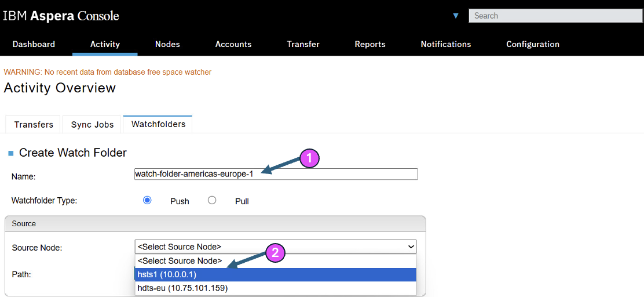Open the Nodes menu
Image resolution: width=644 pixels, height=297 pixels.
click(167, 44)
